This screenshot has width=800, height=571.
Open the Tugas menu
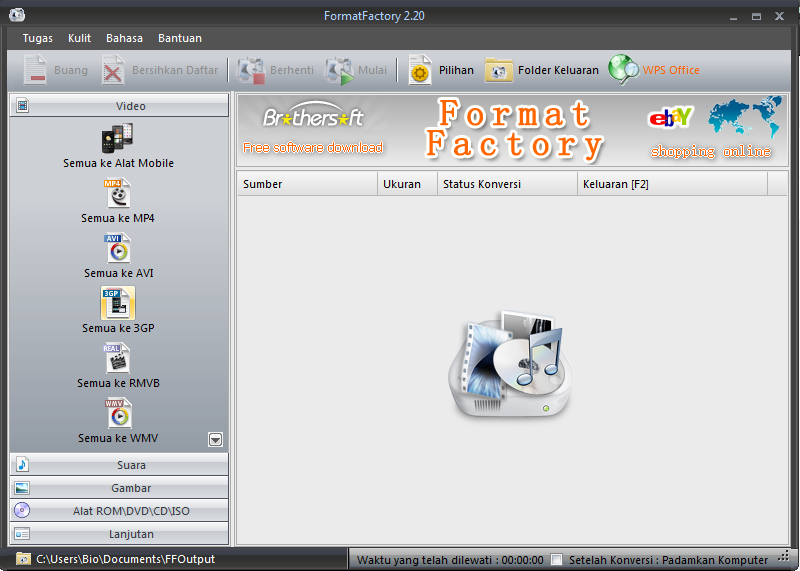[x=38, y=38]
